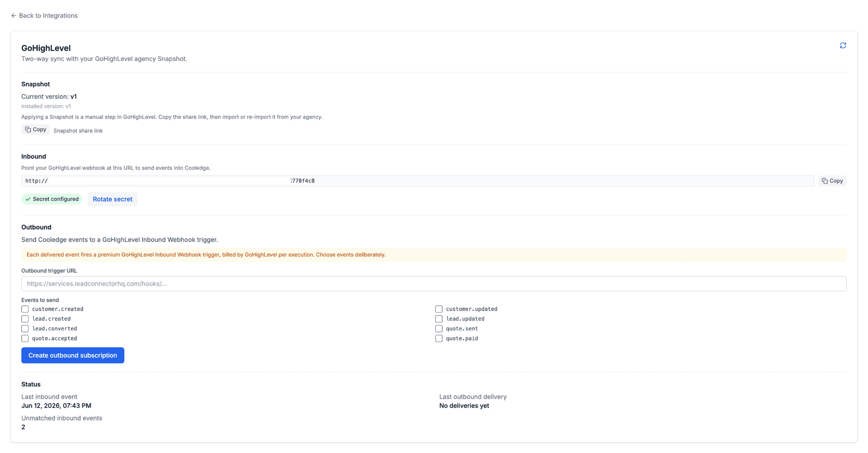The width and height of the screenshot is (868, 453).
Task: Focus the Outbound trigger URL input
Action: point(434,284)
